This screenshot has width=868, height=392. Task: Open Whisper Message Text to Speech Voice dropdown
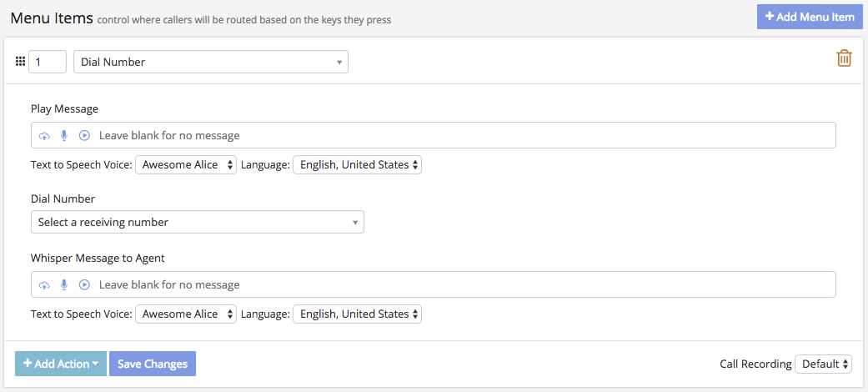186,314
